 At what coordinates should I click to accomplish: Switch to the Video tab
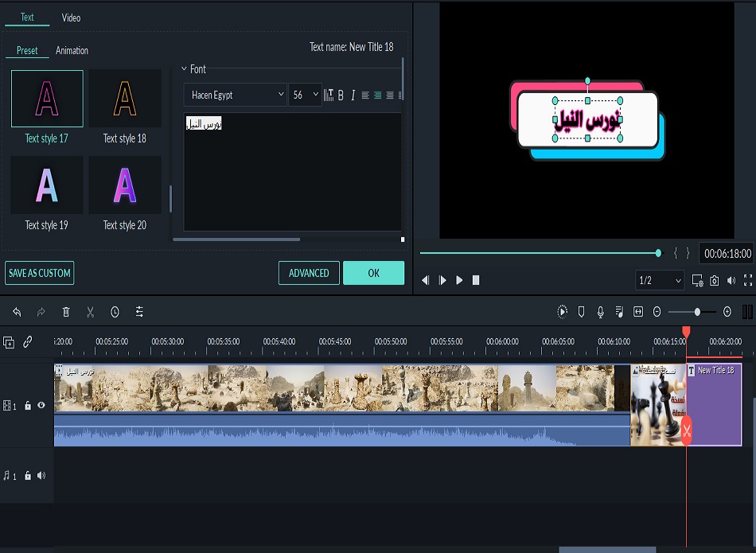pos(71,18)
